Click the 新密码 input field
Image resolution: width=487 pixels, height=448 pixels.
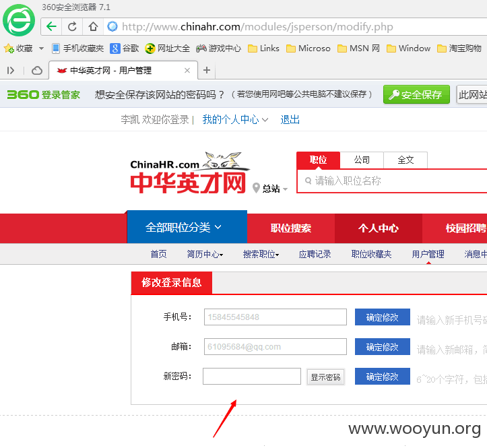[x=252, y=376]
